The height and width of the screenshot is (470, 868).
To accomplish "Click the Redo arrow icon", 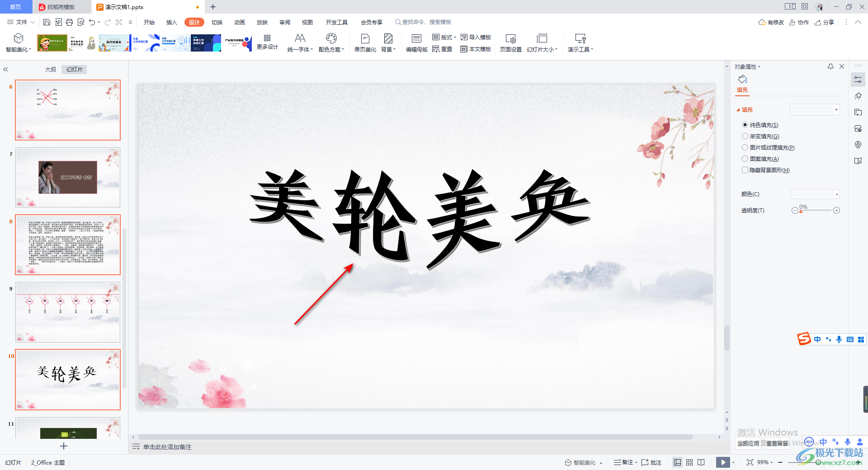I will coord(108,22).
